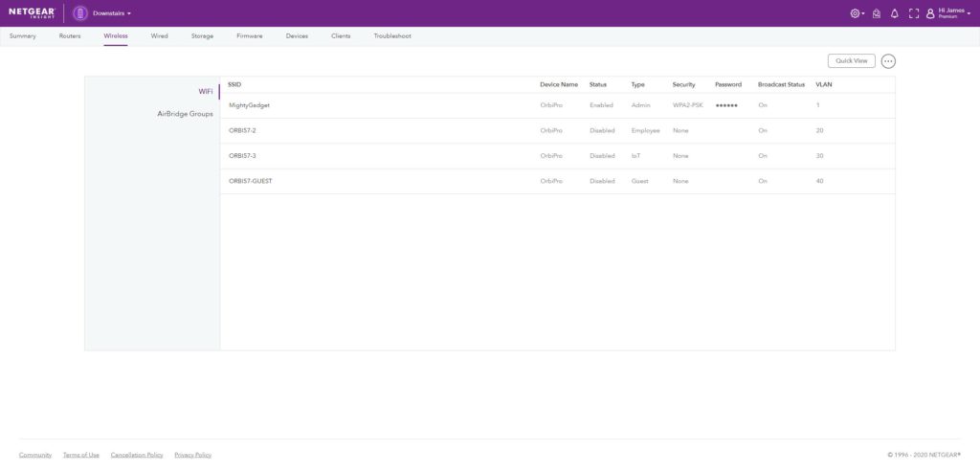Enter fullscreen using the frame icon
The image size is (980, 471).
(913, 13)
